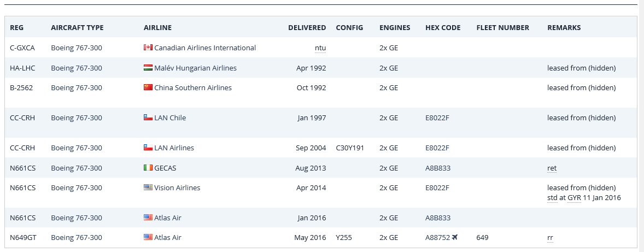Select the 'ntu' abbreviation in Delivered column
The width and height of the screenshot is (644, 252).
click(x=320, y=48)
